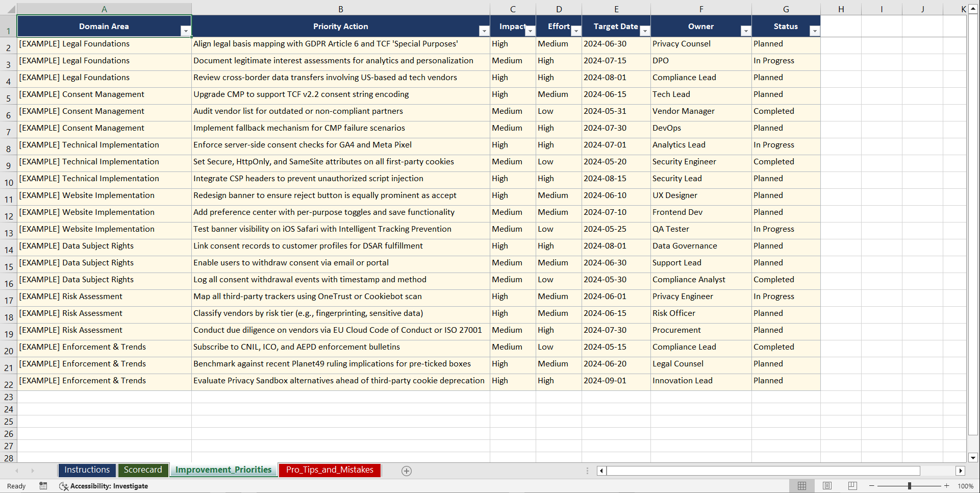Switch to Page Layout view icon
This screenshot has height=493, width=980.
(827, 485)
